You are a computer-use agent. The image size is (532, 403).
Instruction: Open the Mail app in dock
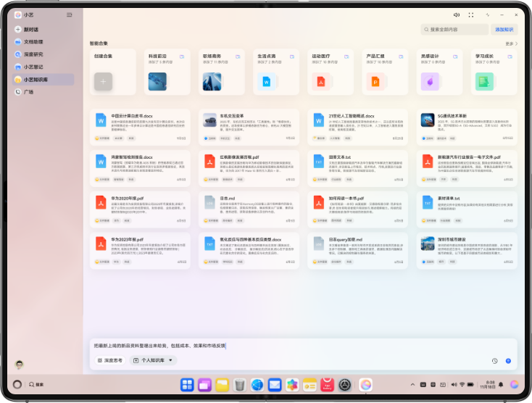pyautogui.click(x=275, y=385)
